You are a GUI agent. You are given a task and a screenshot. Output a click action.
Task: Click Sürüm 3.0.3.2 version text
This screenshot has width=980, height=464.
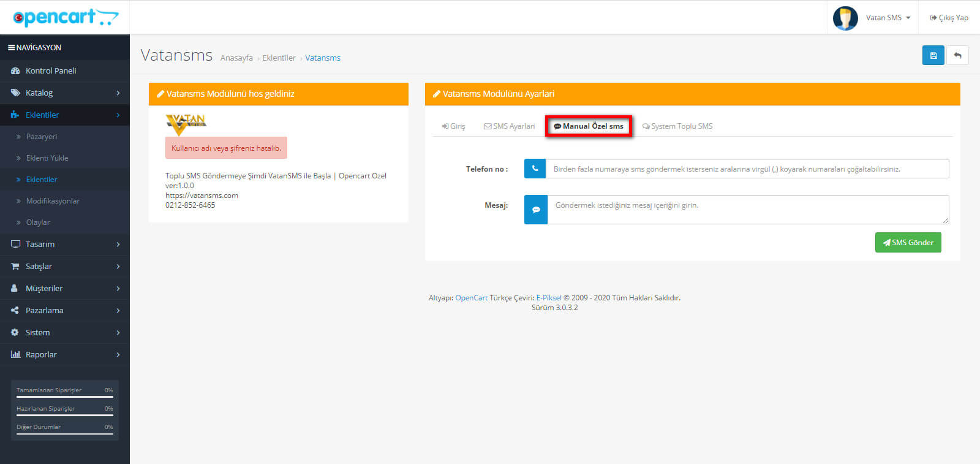(x=554, y=308)
